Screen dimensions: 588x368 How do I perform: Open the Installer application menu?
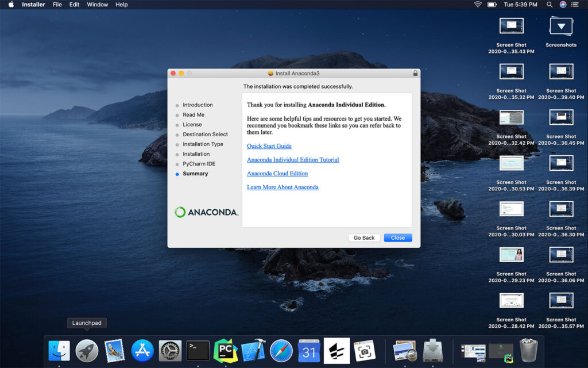click(x=33, y=5)
